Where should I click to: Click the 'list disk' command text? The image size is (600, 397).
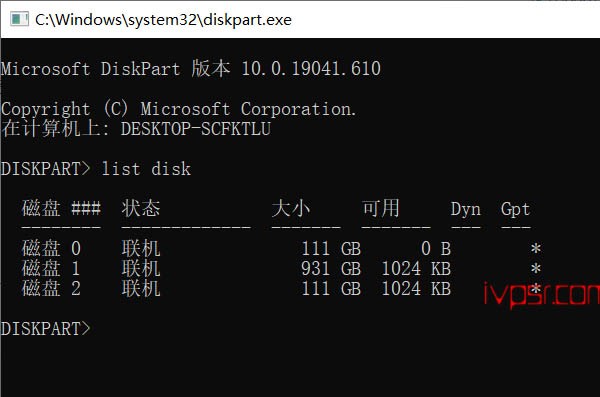point(146,169)
